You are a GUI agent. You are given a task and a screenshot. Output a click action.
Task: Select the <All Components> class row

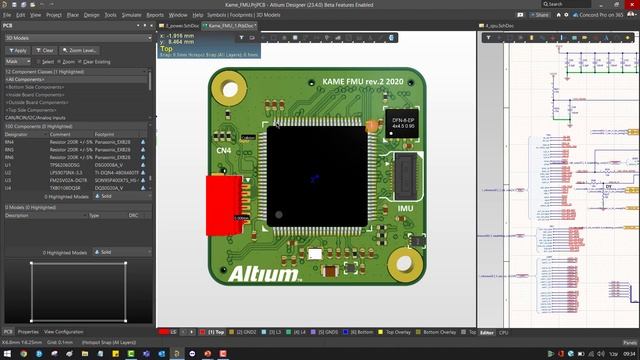76,79
